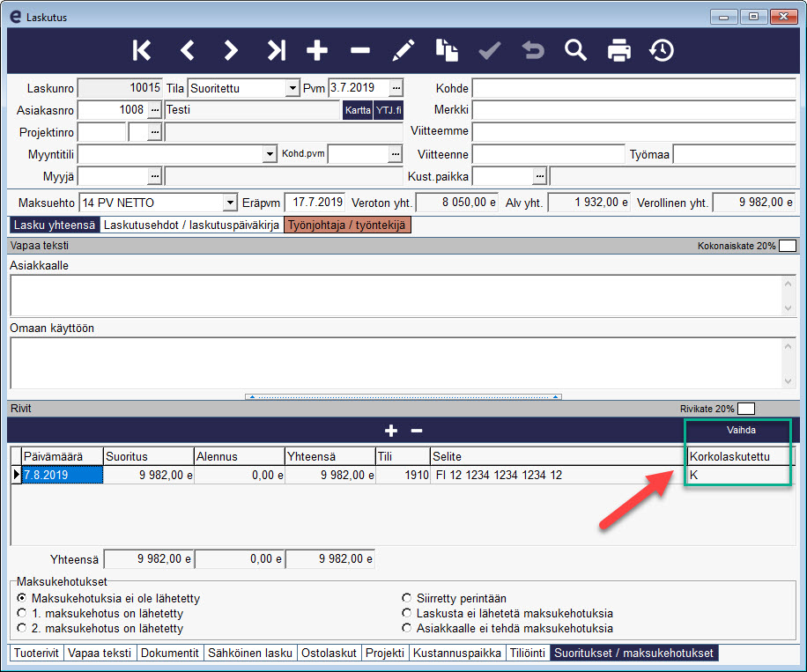This screenshot has height=672, width=807.
Task: Open Laskutusehdot / laskutuspäiväkirja tab
Action: click(x=191, y=225)
